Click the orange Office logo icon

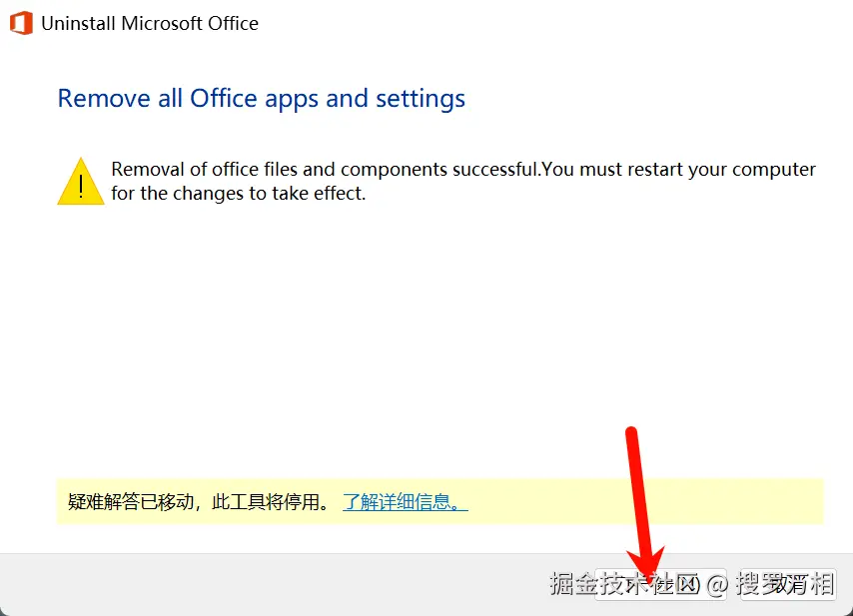(x=21, y=23)
